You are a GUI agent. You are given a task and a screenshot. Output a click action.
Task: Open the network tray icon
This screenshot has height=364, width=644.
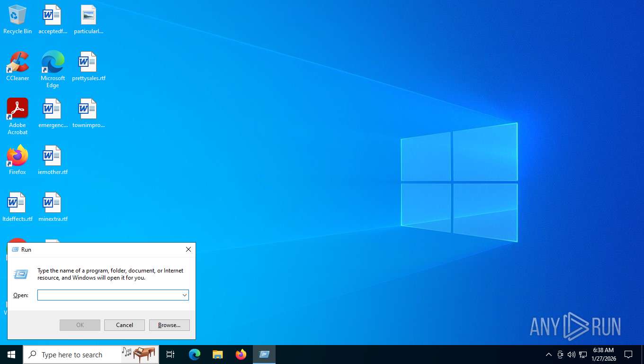(x=583, y=355)
